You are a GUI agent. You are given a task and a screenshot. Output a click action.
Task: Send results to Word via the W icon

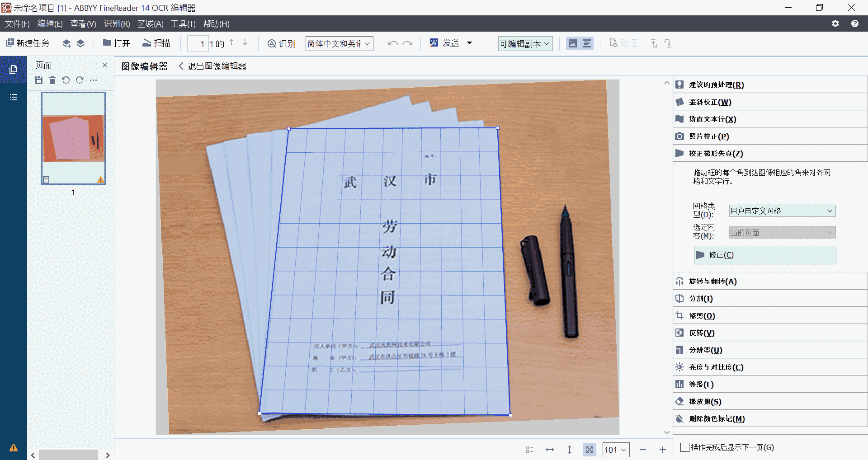click(x=433, y=43)
